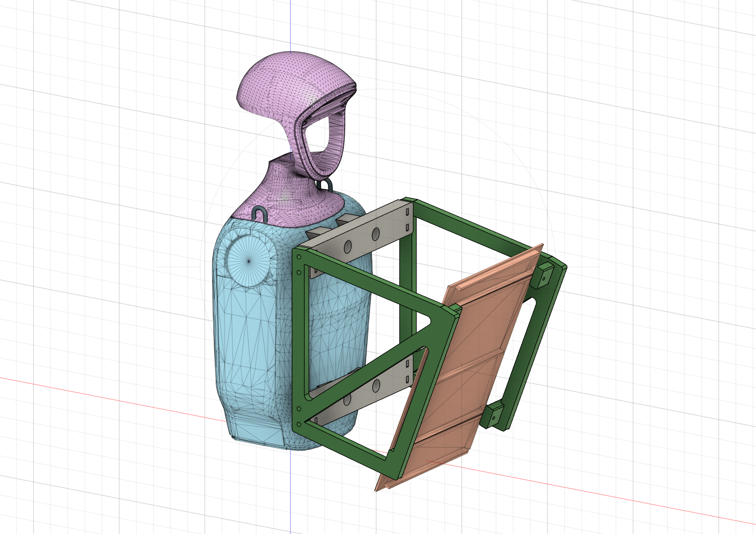Click the metal loop beside the helmet neck
The width and height of the screenshot is (756, 534).
click(325, 185)
